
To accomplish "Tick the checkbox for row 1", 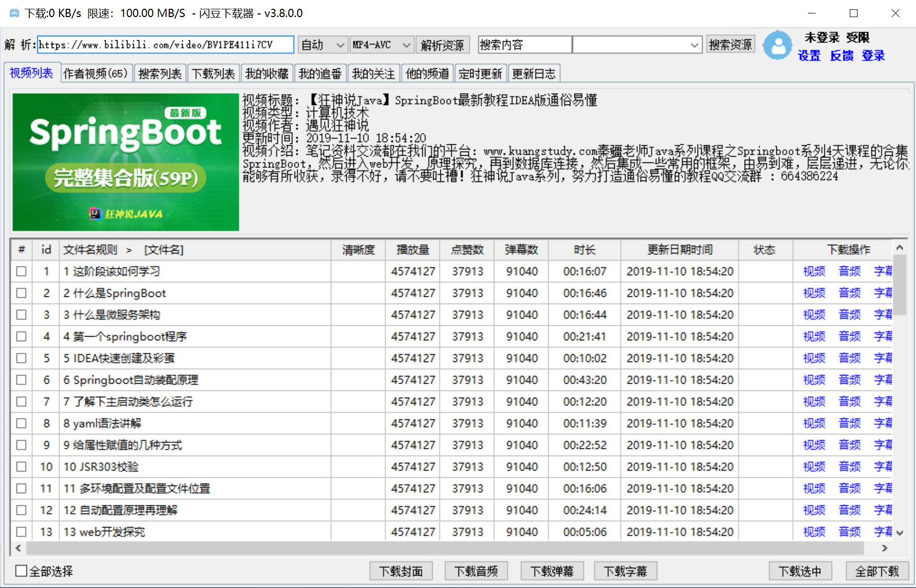I will pyautogui.click(x=21, y=271).
